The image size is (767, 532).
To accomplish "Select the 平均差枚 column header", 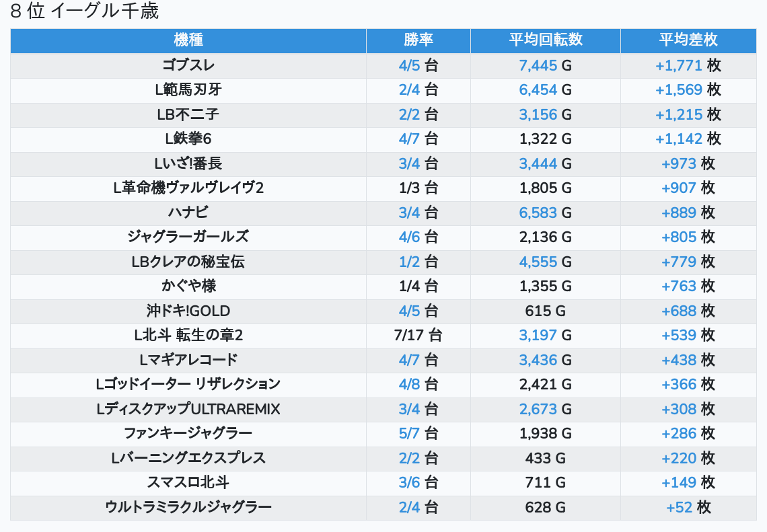I will (688, 40).
